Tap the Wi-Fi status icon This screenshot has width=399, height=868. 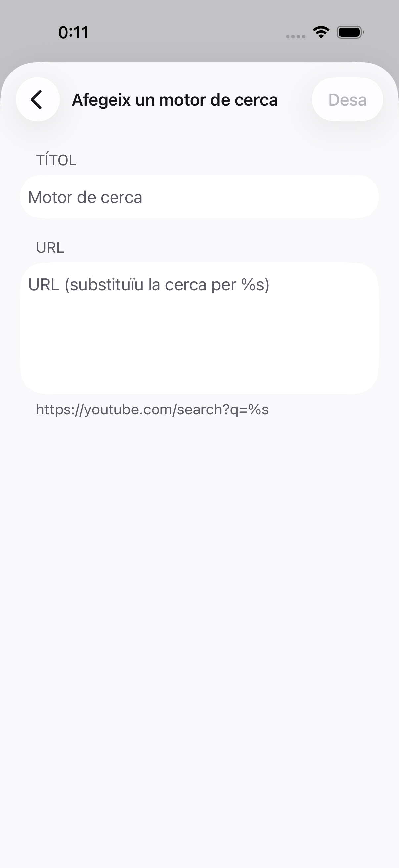(x=321, y=32)
